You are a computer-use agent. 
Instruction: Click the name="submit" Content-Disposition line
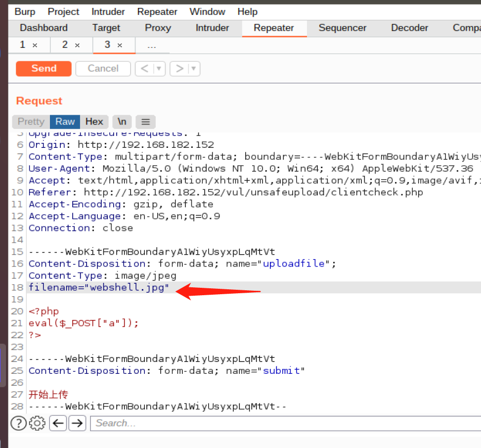coord(167,371)
